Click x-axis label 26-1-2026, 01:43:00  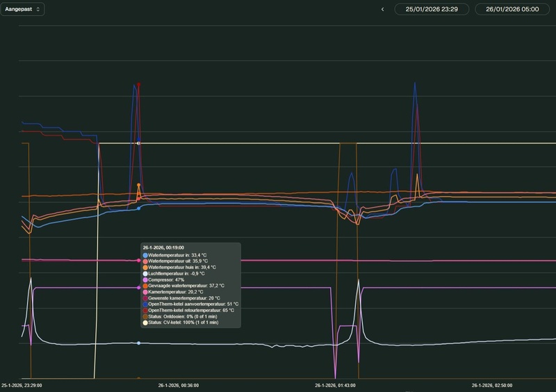point(335,385)
